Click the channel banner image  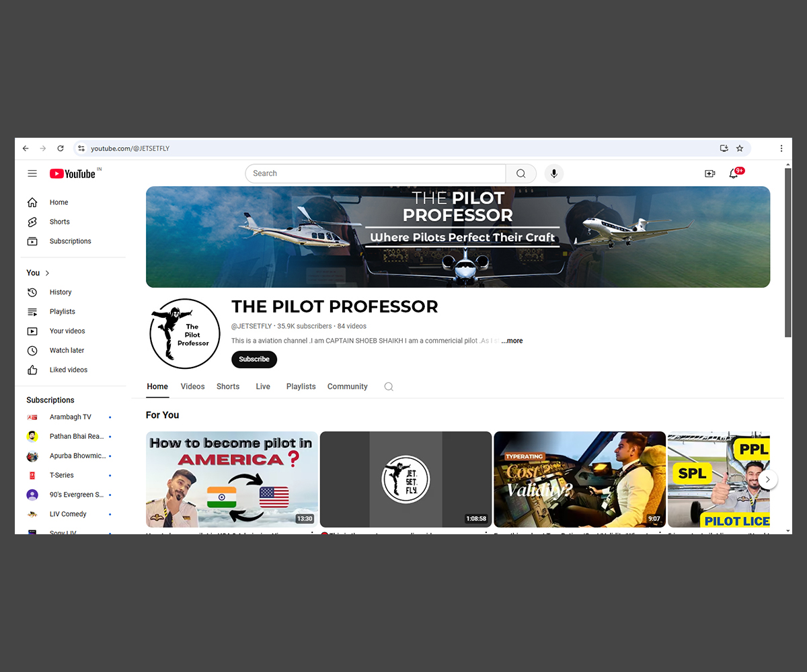click(x=458, y=237)
